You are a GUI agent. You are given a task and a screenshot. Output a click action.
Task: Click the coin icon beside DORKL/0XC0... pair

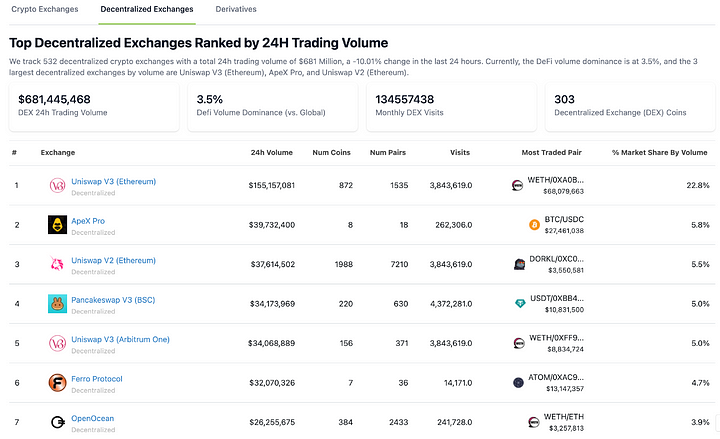[x=519, y=264]
